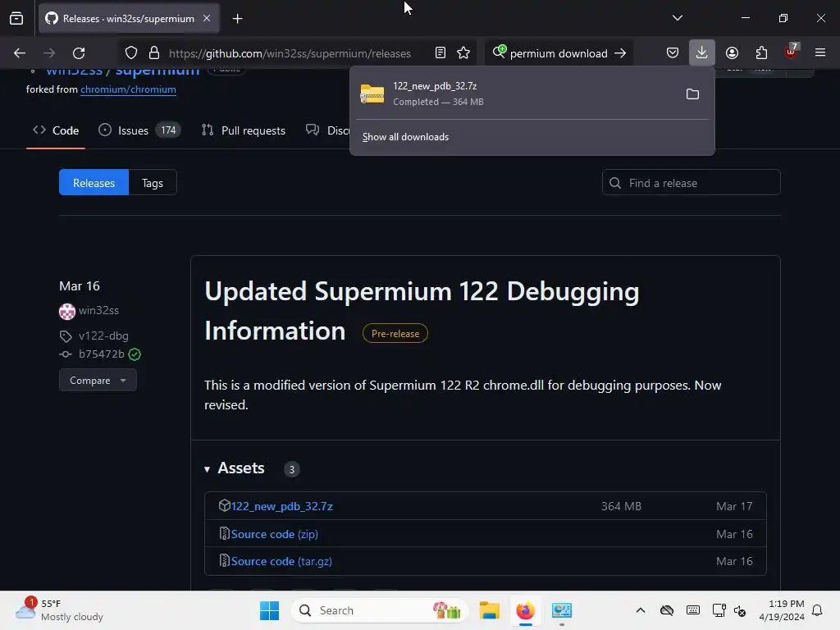The width and height of the screenshot is (840, 630).
Task: Download Source code (zip)
Action: click(274, 534)
